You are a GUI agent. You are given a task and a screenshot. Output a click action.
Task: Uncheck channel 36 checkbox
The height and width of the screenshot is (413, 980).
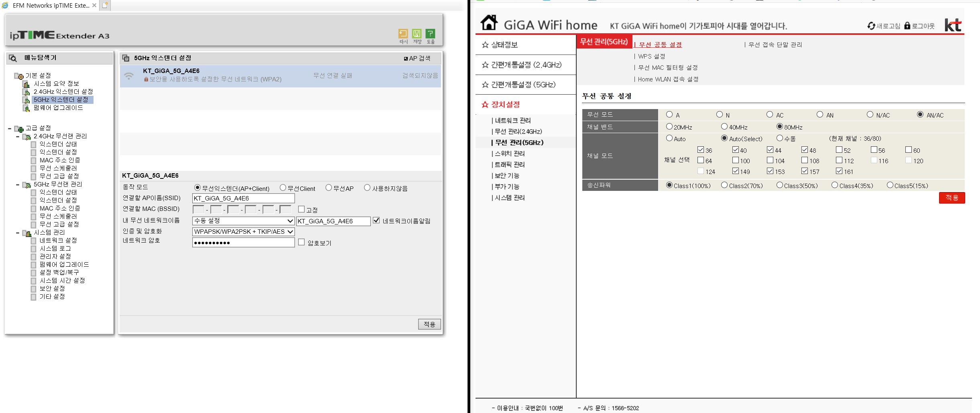point(701,150)
